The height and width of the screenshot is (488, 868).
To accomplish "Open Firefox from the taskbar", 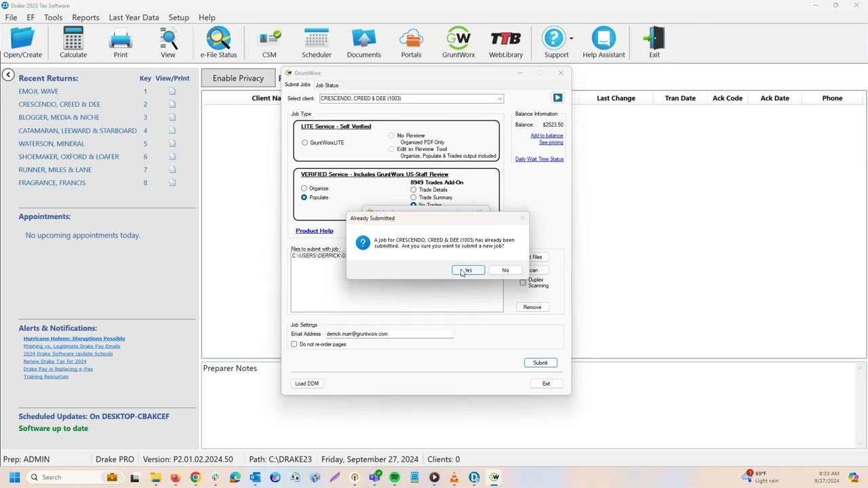I will (175, 477).
